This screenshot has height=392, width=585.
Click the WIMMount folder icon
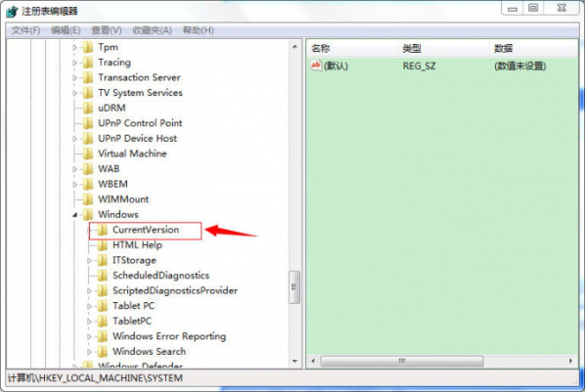point(88,199)
